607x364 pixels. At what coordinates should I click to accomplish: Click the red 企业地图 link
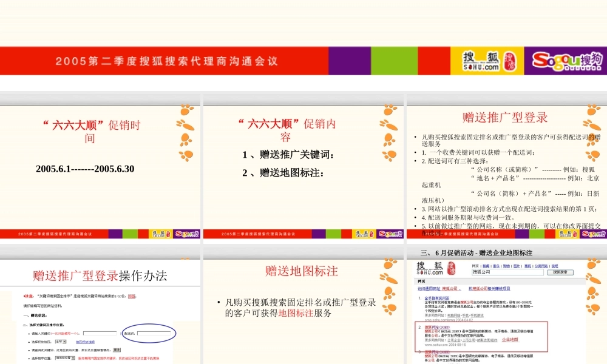coord(510,340)
